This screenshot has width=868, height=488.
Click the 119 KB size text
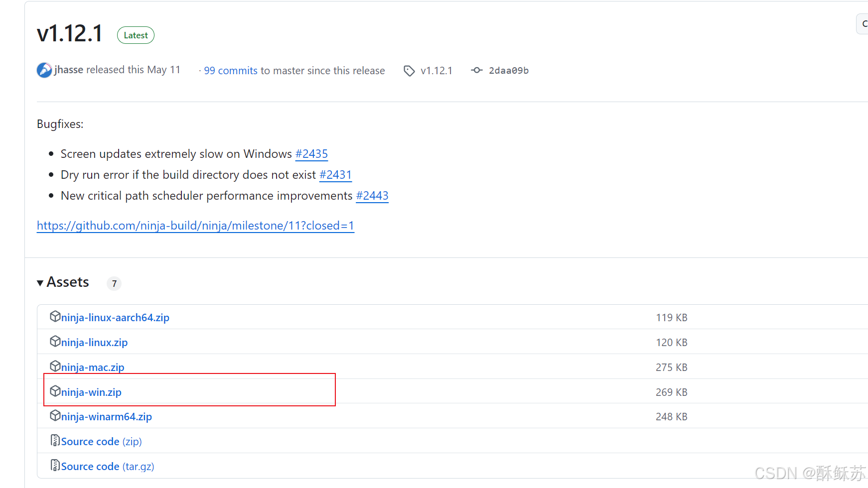coord(671,318)
